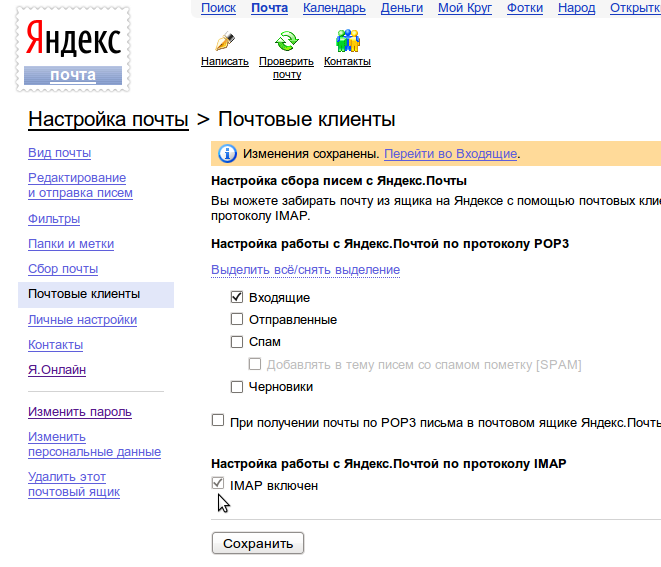Go to the Календарь tab
Screen dimensions: 661x567
(x=334, y=8)
